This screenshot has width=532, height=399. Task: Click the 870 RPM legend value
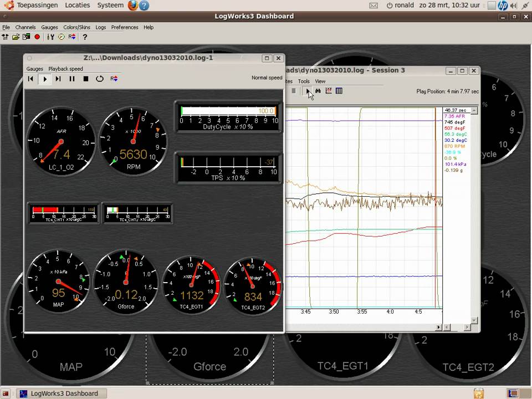[454, 146]
